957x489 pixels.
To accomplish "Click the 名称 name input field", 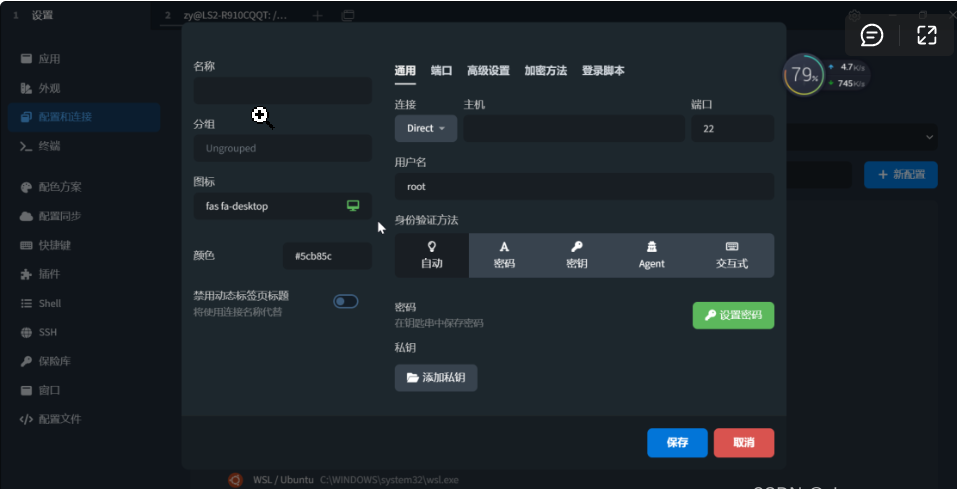I will click(283, 90).
